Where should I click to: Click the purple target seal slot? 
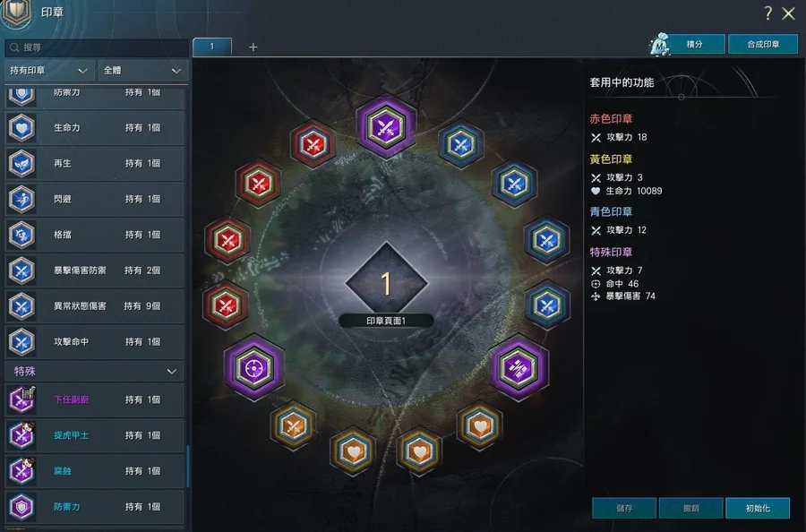click(x=254, y=367)
